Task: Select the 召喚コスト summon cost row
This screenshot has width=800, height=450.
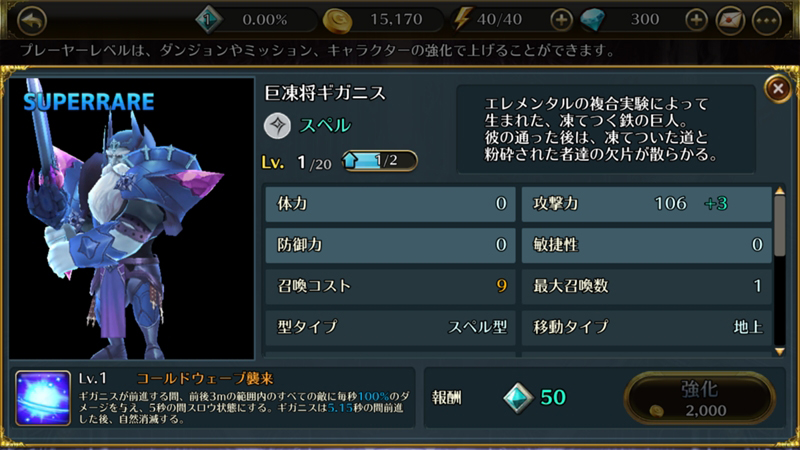Action: (390, 286)
